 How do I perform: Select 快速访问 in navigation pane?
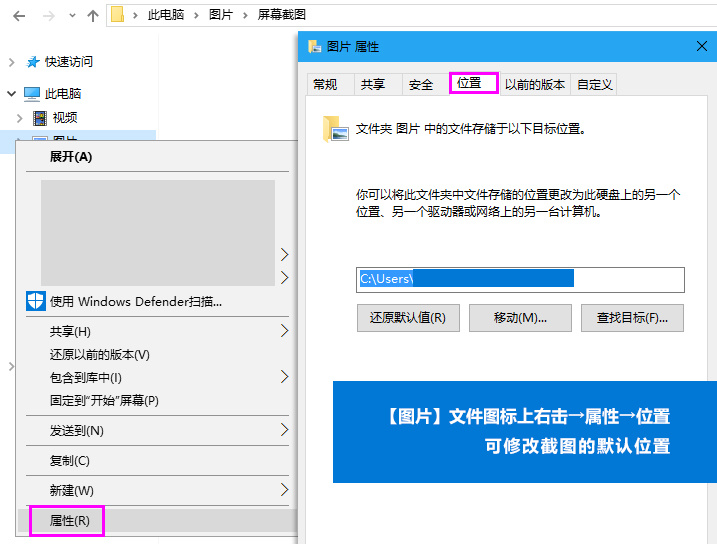[x=69, y=62]
